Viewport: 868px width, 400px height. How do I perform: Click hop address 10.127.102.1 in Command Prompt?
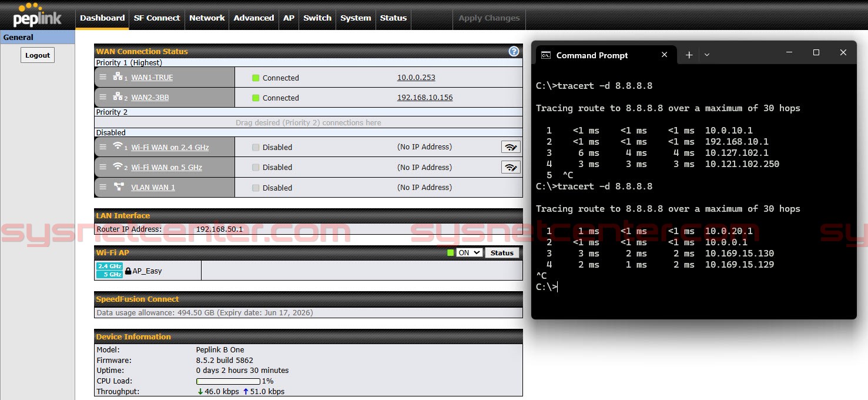click(737, 153)
